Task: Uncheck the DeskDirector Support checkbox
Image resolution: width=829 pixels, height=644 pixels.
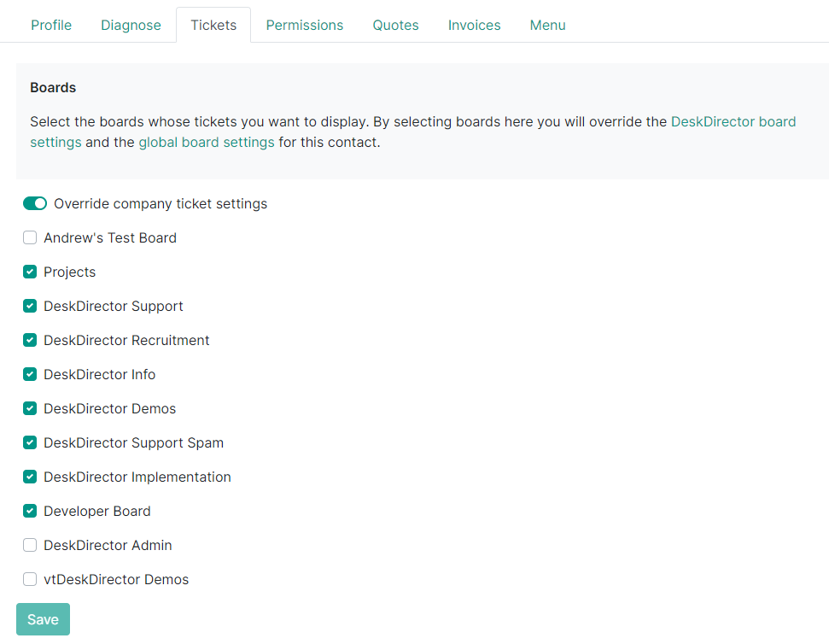Action: pos(30,306)
